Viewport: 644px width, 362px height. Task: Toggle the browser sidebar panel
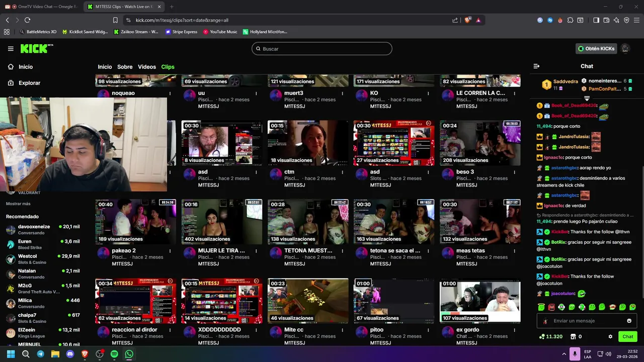pos(596,20)
